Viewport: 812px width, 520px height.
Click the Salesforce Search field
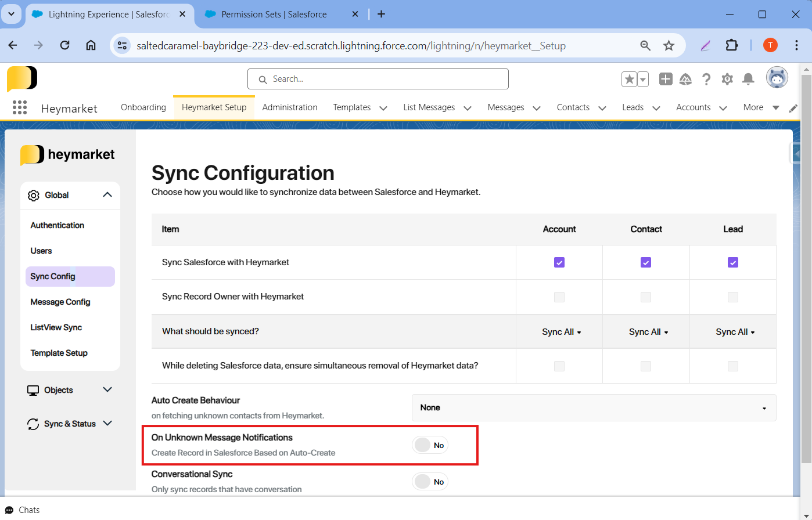tap(378, 79)
